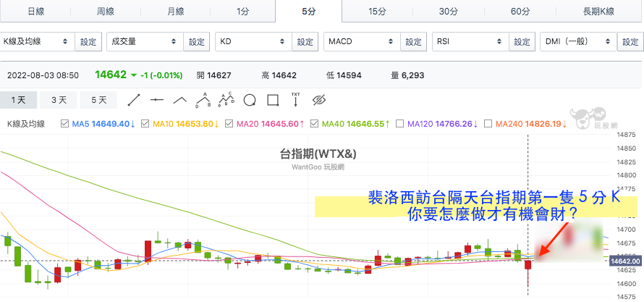Select the rectangle drawing tool
The width and height of the screenshot is (644, 302).
[273, 100]
